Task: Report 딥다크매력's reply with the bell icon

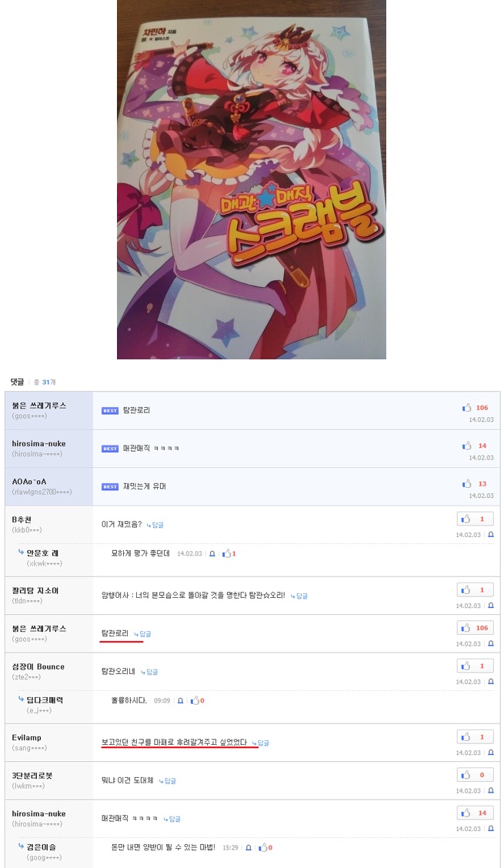Action: (181, 701)
